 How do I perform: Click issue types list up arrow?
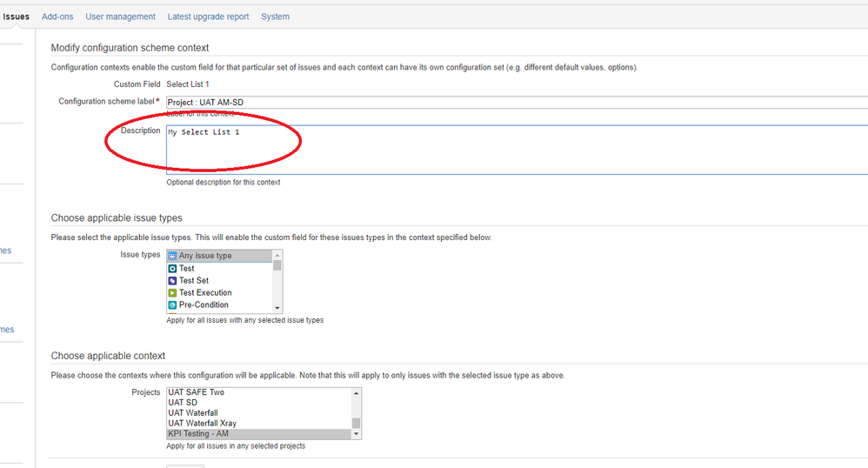277,256
